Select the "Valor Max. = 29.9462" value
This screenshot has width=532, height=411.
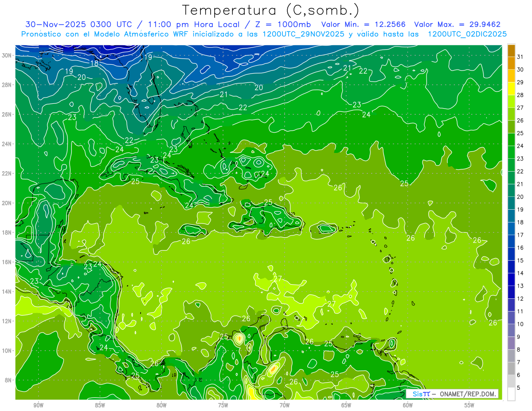pyautogui.click(x=457, y=24)
